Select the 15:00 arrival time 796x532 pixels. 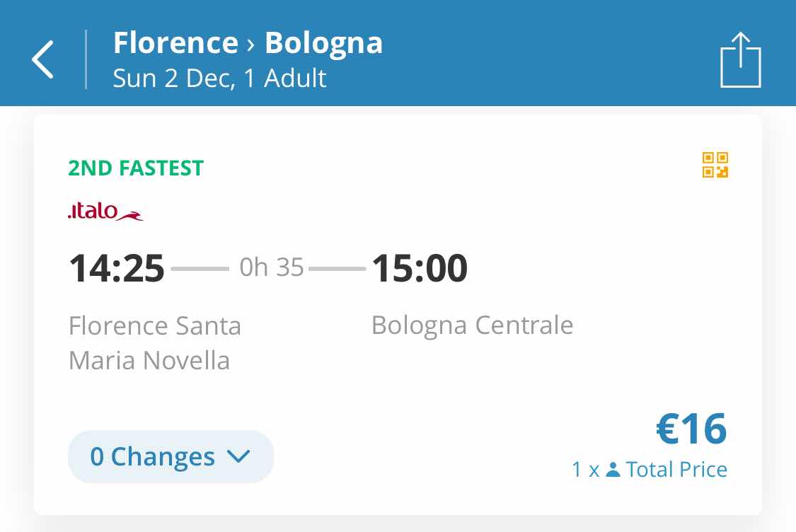[x=420, y=268]
